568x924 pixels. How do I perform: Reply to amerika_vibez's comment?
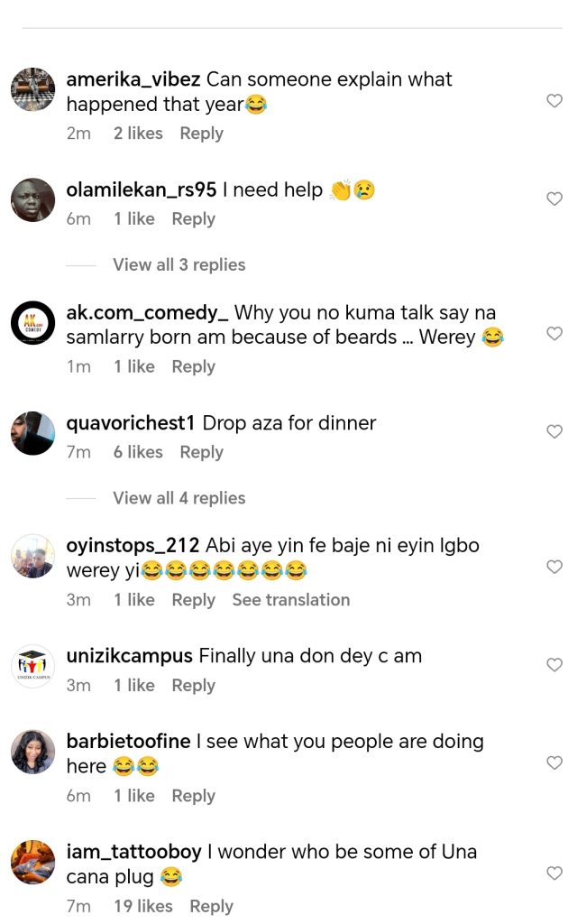201,134
